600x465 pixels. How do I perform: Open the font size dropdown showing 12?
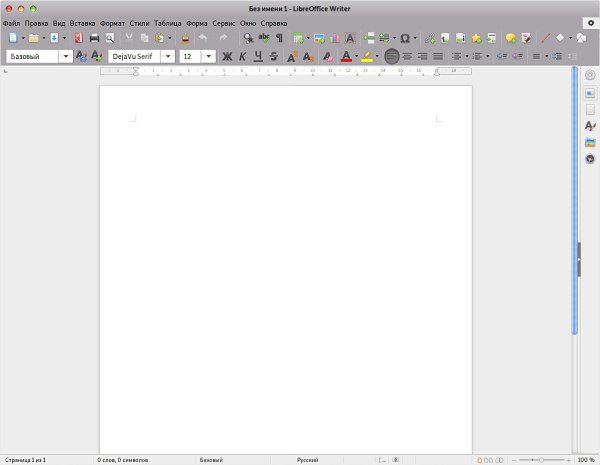coord(208,57)
